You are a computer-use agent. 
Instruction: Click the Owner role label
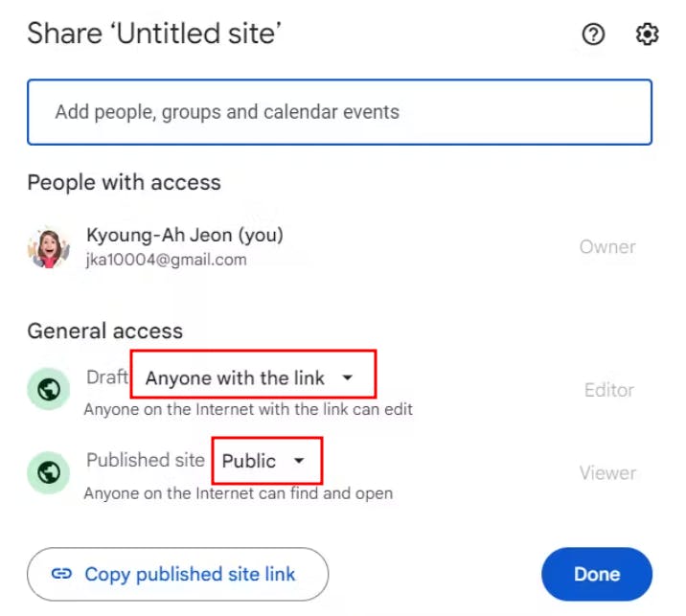coord(607,247)
